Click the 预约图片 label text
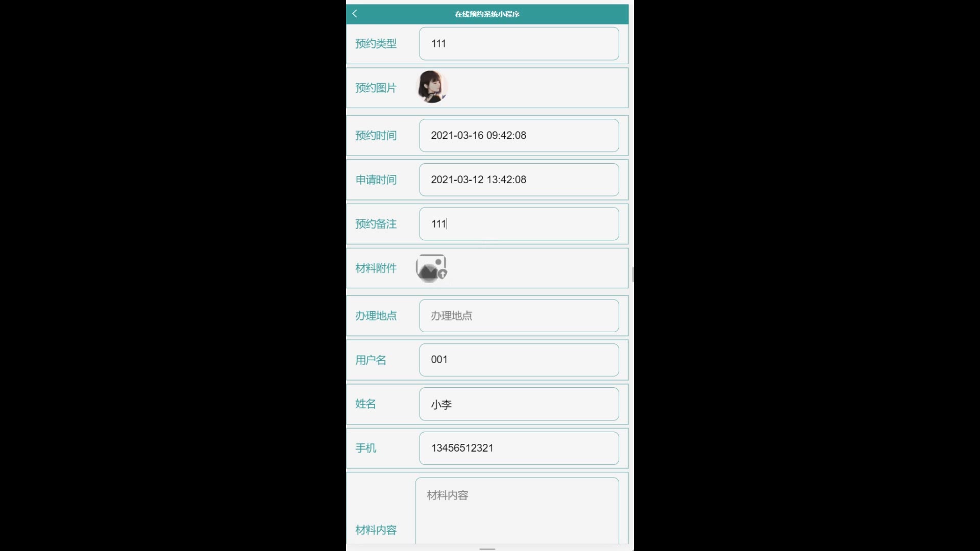Image resolution: width=980 pixels, height=551 pixels. [376, 88]
